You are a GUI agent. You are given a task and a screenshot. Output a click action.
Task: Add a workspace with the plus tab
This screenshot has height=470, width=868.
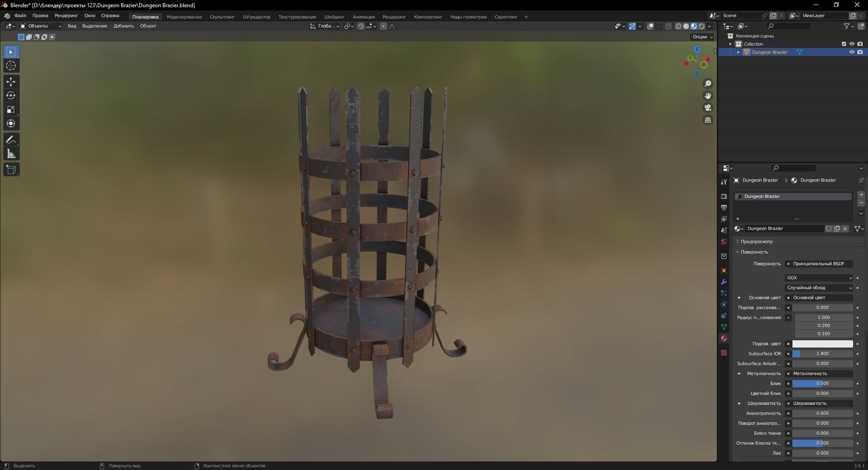(526, 17)
